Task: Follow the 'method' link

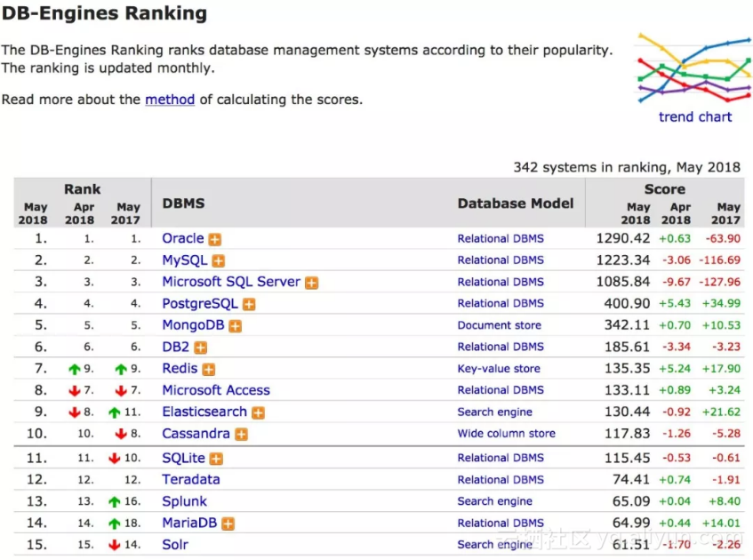Action: point(170,100)
